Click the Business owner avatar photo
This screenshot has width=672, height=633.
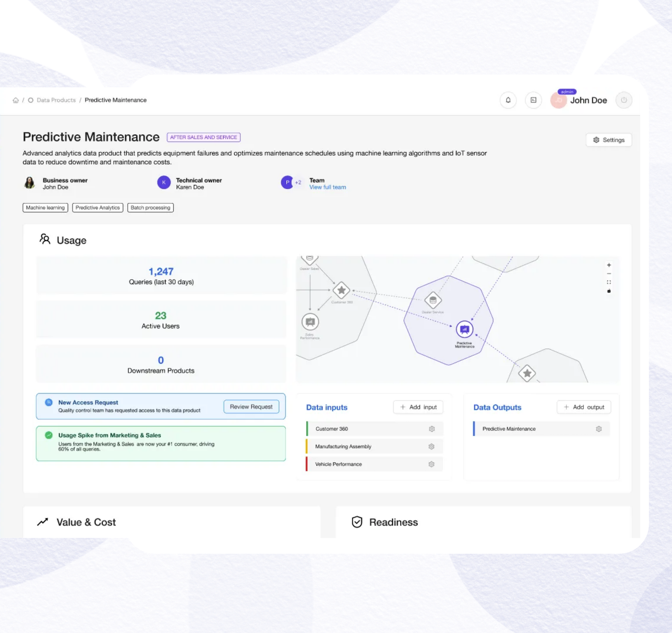[30, 183]
